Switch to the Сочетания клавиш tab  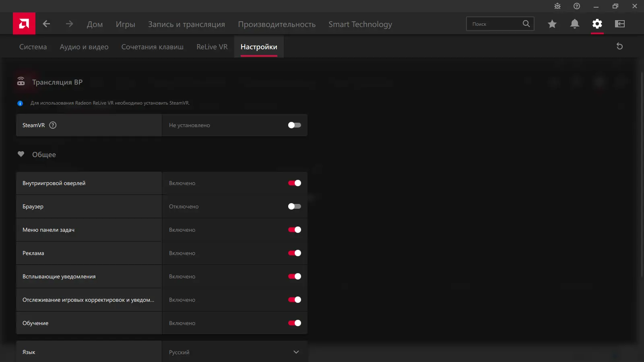[153, 47]
